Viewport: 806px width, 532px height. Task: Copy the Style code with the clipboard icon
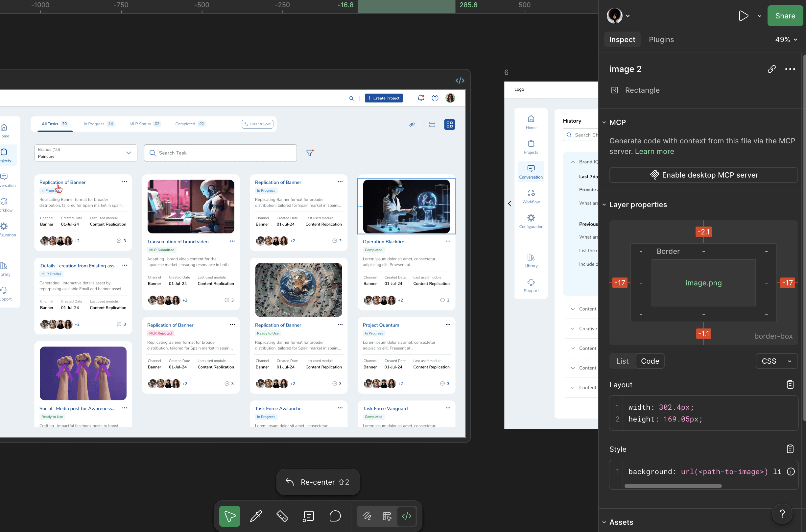pyautogui.click(x=791, y=449)
